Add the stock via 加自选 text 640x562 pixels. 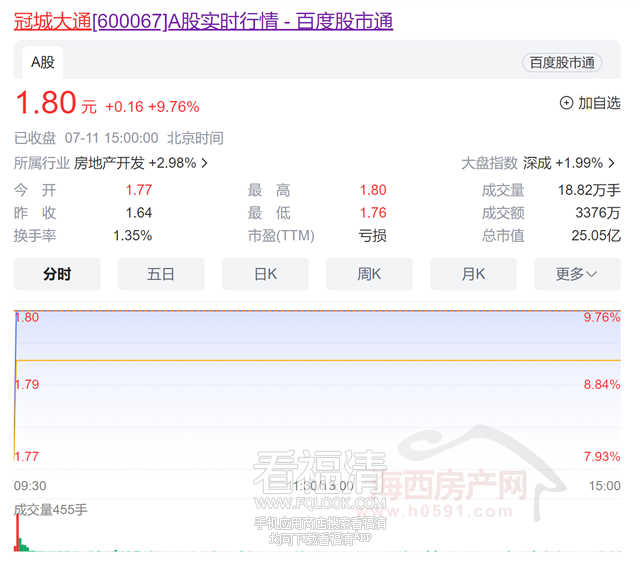(599, 103)
